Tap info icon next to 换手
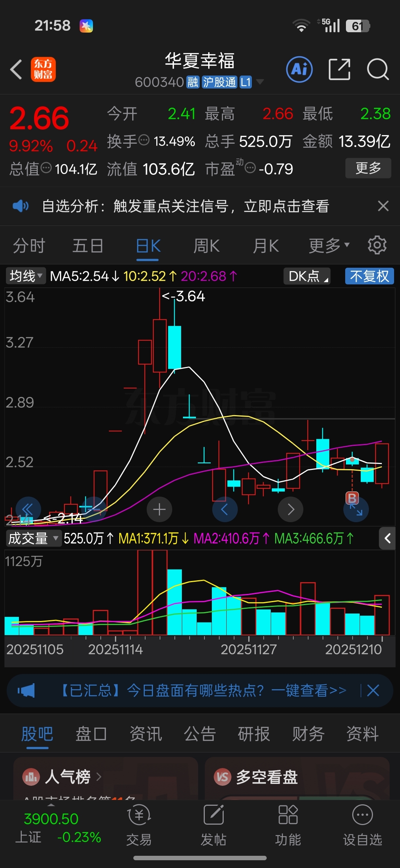This screenshot has height=868, width=400. click(144, 140)
